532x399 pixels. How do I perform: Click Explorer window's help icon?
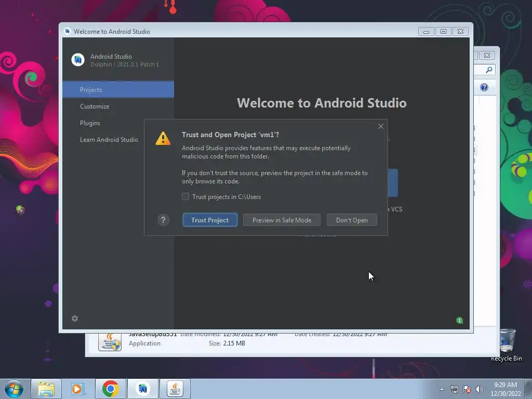click(x=484, y=87)
